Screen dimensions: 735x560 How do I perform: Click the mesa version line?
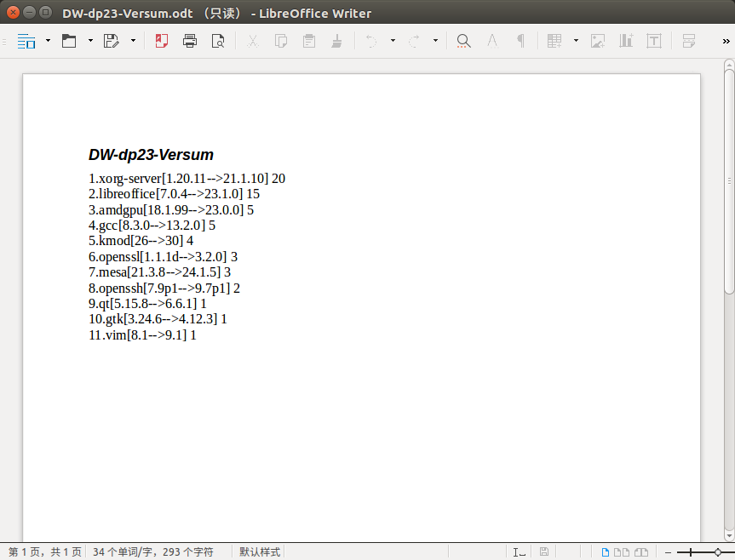click(159, 272)
